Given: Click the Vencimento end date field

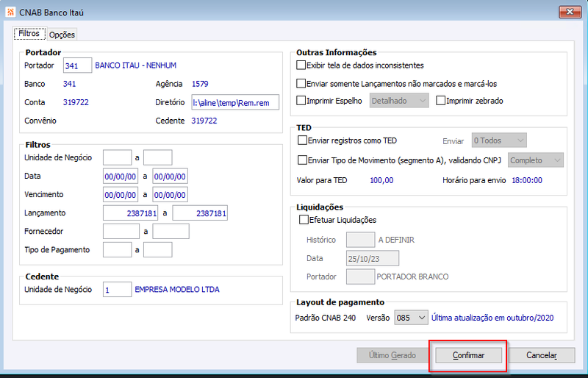Looking at the screenshot, I should pos(170,194).
